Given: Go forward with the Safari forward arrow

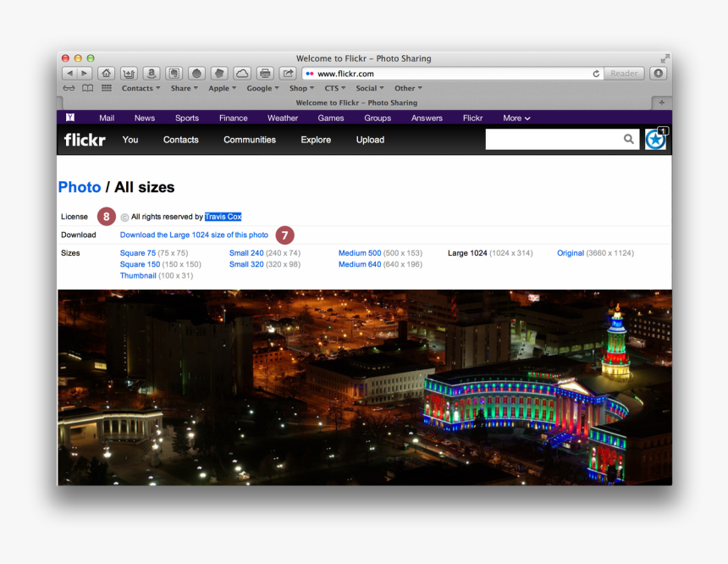Looking at the screenshot, I should [x=84, y=74].
